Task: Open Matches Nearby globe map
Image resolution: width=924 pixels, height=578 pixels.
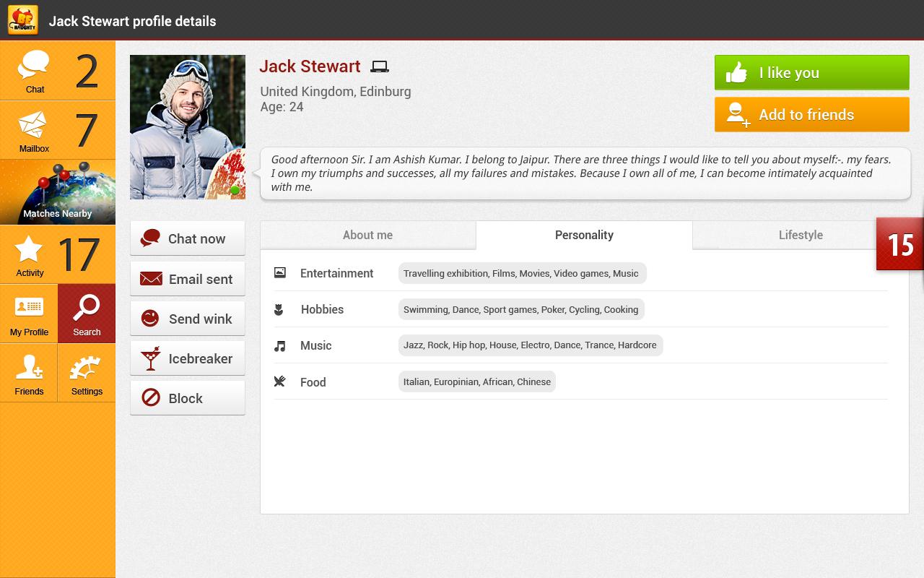Action: click(58, 192)
